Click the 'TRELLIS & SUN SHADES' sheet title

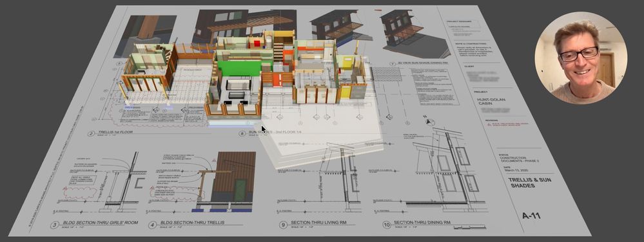[x=530, y=183]
